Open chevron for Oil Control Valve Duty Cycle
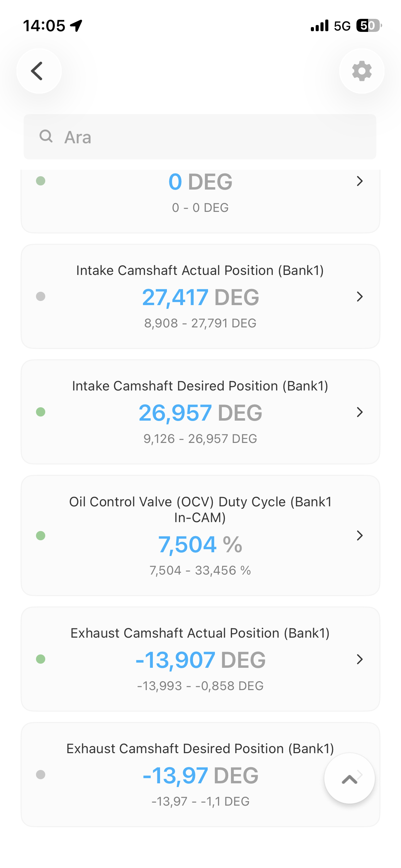This screenshot has height=868, width=401. tap(360, 535)
